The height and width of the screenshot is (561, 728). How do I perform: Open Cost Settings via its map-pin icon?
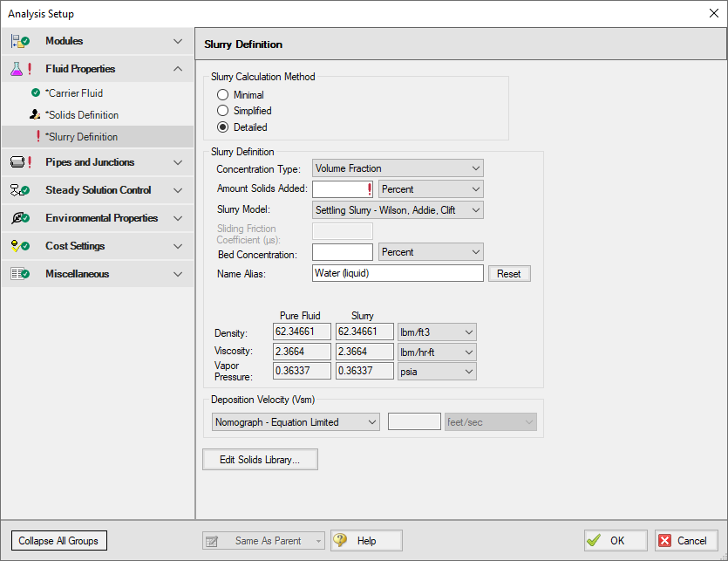coord(19,246)
